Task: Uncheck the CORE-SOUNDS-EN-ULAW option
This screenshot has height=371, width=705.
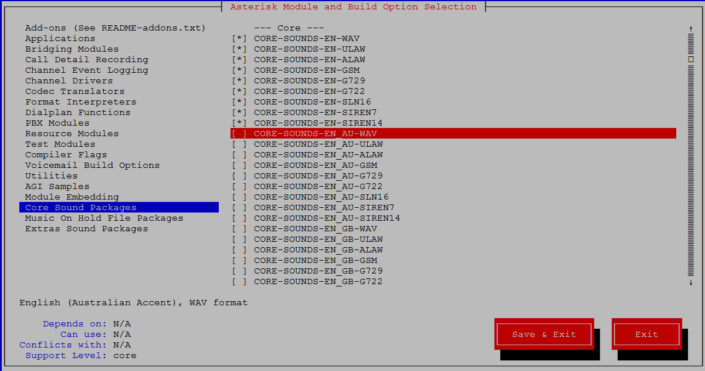Action: point(239,49)
